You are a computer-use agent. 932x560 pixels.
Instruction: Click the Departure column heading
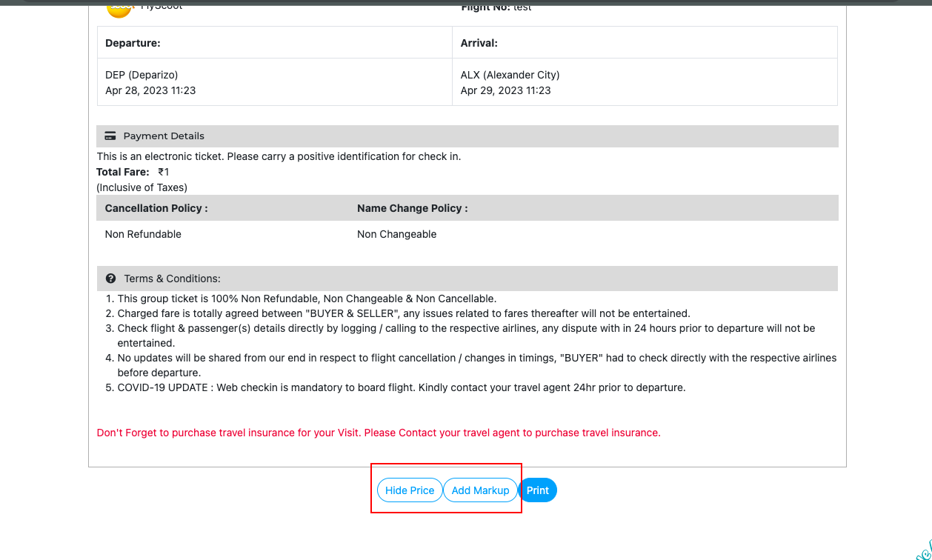pyautogui.click(x=133, y=43)
